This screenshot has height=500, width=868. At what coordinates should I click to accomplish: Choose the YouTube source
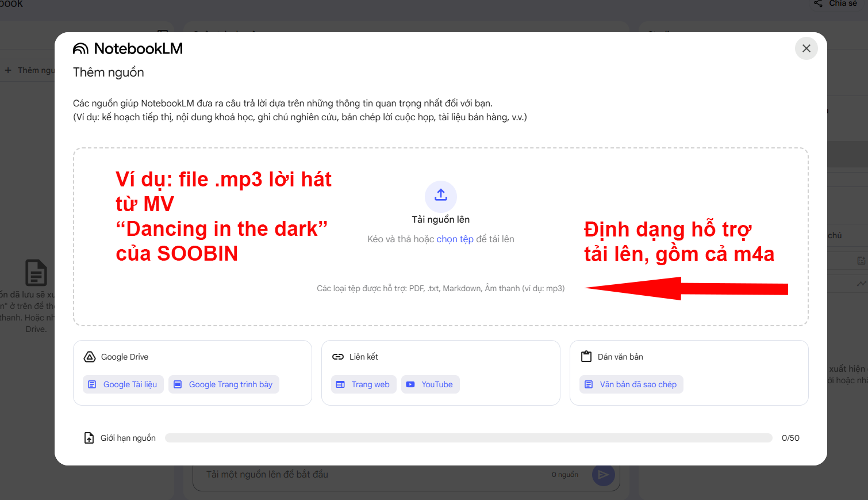[x=430, y=384]
